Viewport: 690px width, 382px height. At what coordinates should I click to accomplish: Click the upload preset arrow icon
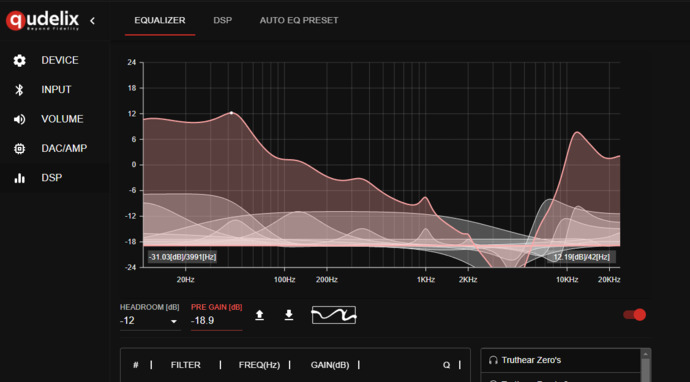tap(260, 315)
